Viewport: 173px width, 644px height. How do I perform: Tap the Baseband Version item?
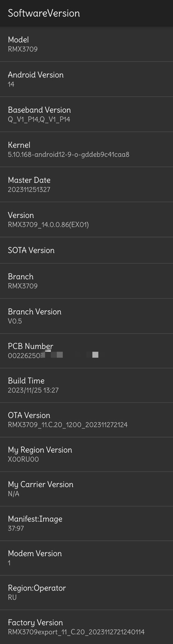[x=86, y=114]
